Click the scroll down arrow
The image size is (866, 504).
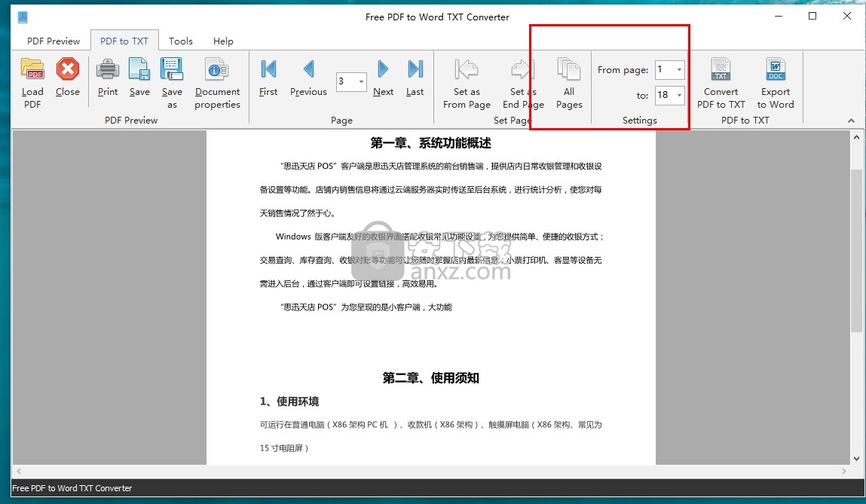[x=856, y=458]
